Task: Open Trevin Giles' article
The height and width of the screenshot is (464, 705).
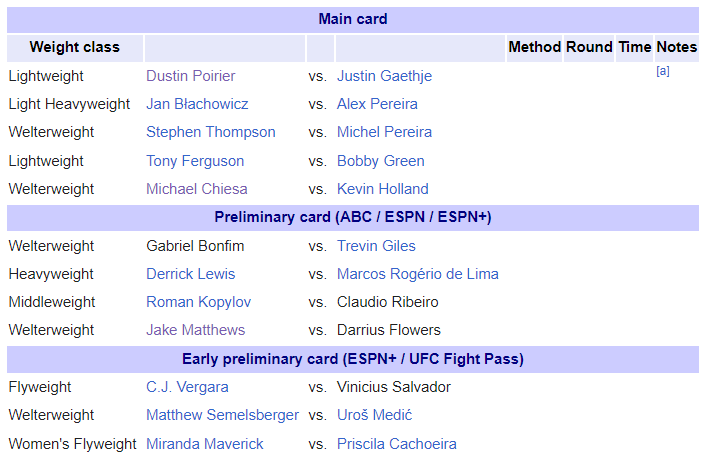Action: click(376, 246)
